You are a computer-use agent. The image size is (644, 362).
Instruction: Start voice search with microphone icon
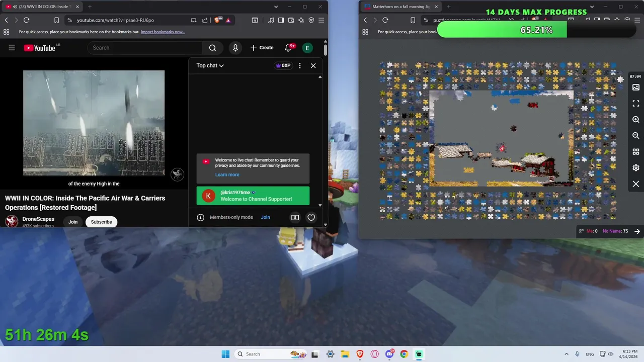click(x=235, y=48)
